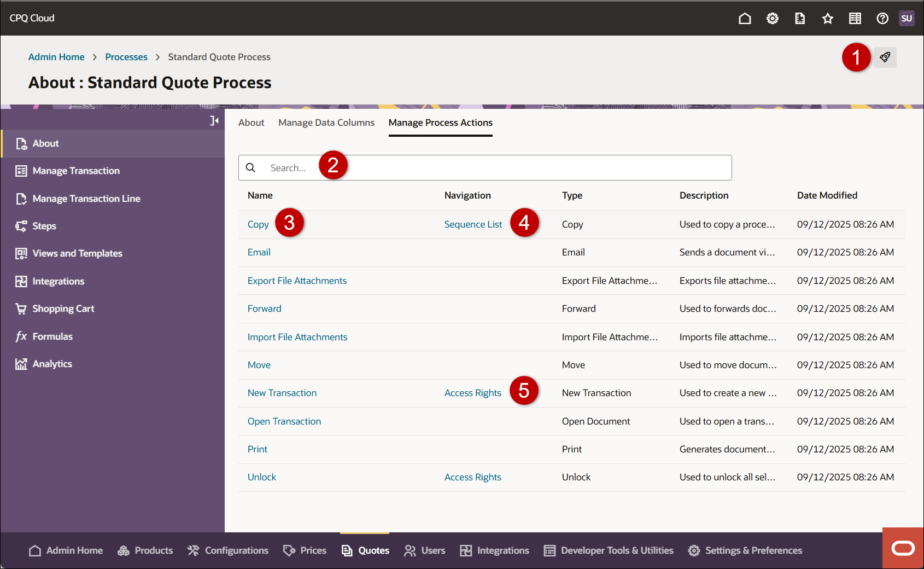Open Sequence List for Copy action
924x569 pixels.
(x=472, y=224)
